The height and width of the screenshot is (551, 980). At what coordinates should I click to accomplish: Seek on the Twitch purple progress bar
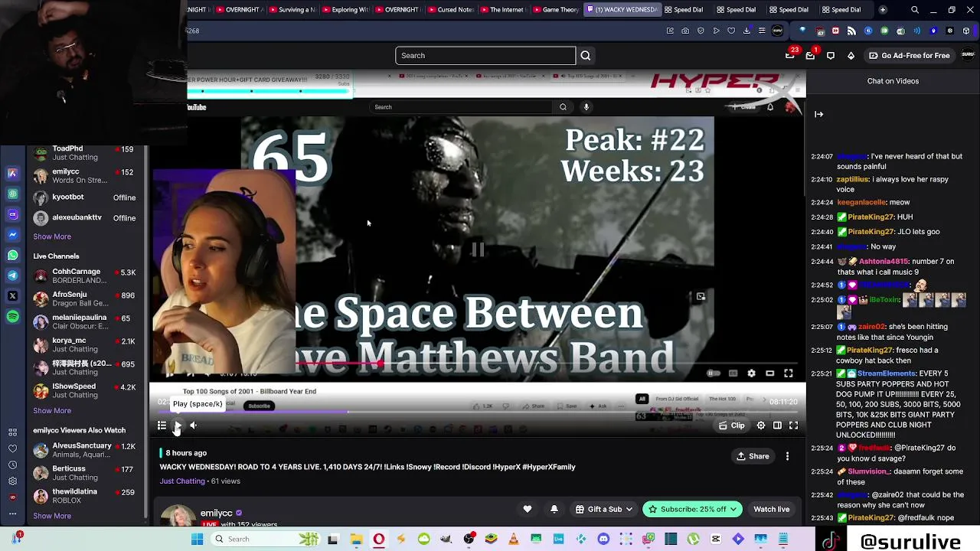[x=479, y=412]
